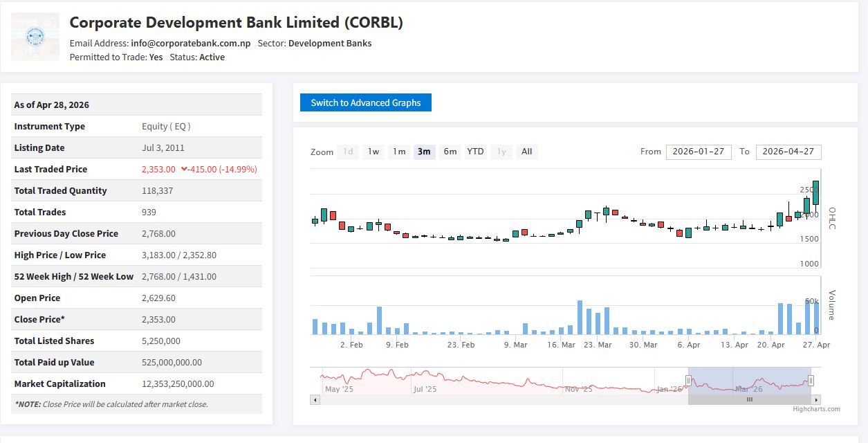Select the 3m zoom range

pyautogui.click(x=424, y=152)
